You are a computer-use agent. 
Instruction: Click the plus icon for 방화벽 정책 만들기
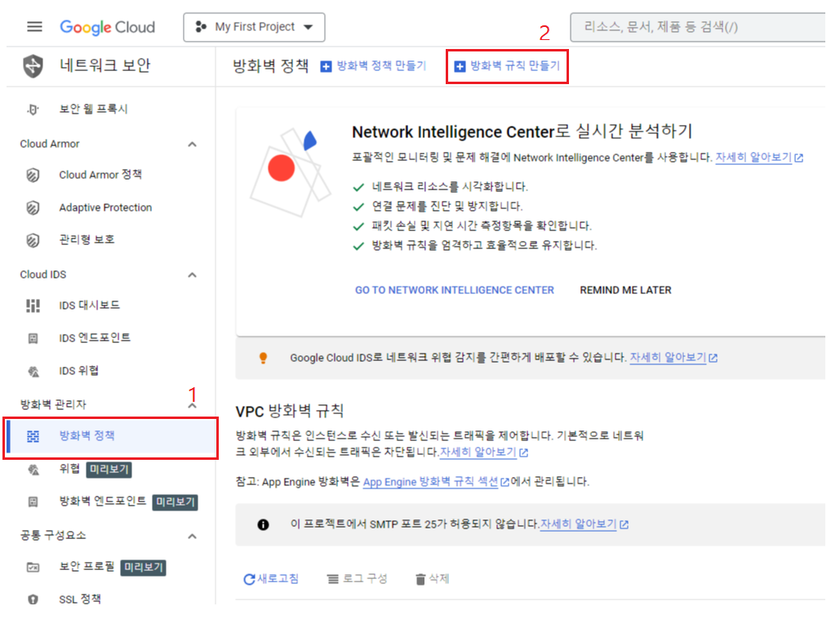tap(326, 66)
